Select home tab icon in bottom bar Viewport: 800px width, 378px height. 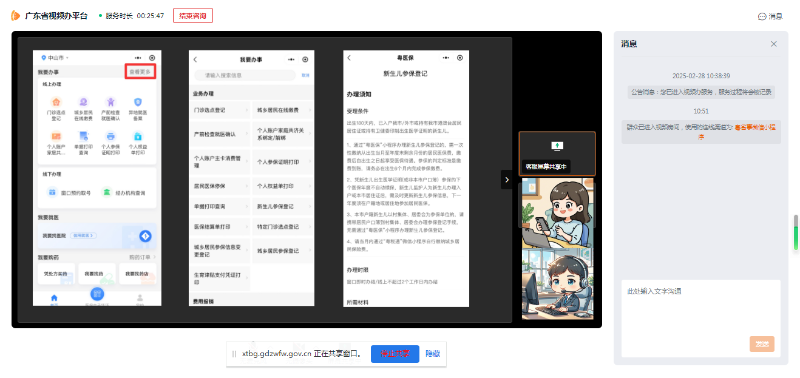pyautogui.click(x=55, y=299)
